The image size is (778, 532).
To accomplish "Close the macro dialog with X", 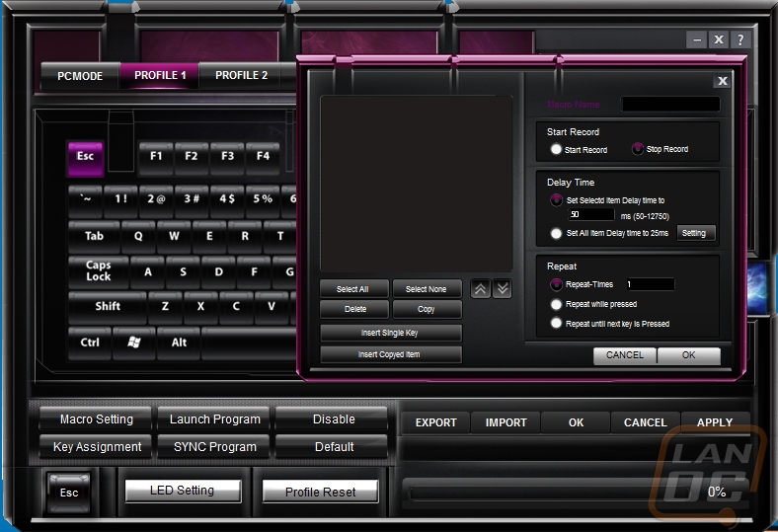I will click(723, 81).
